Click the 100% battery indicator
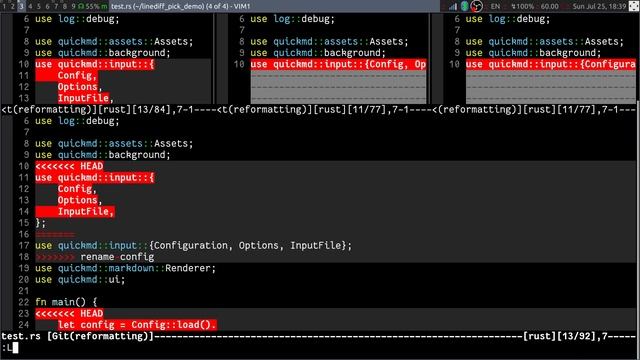This screenshot has height=360, width=640. (x=523, y=6)
